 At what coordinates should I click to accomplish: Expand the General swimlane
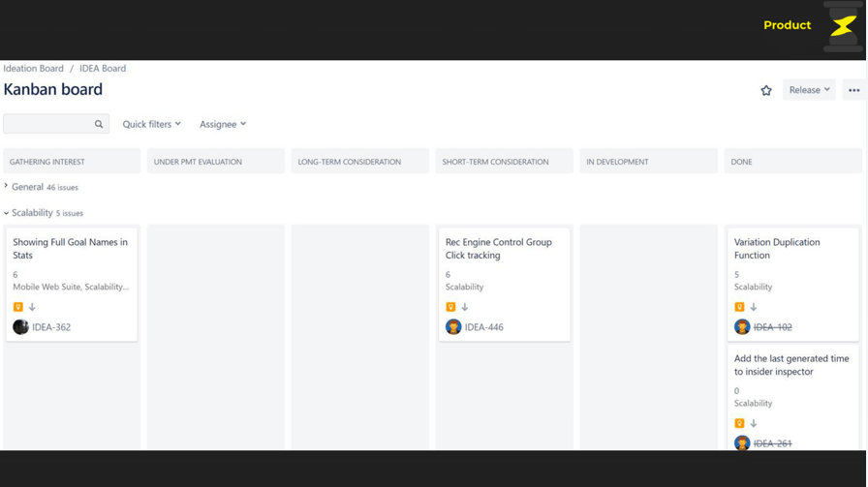[x=7, y=187]
